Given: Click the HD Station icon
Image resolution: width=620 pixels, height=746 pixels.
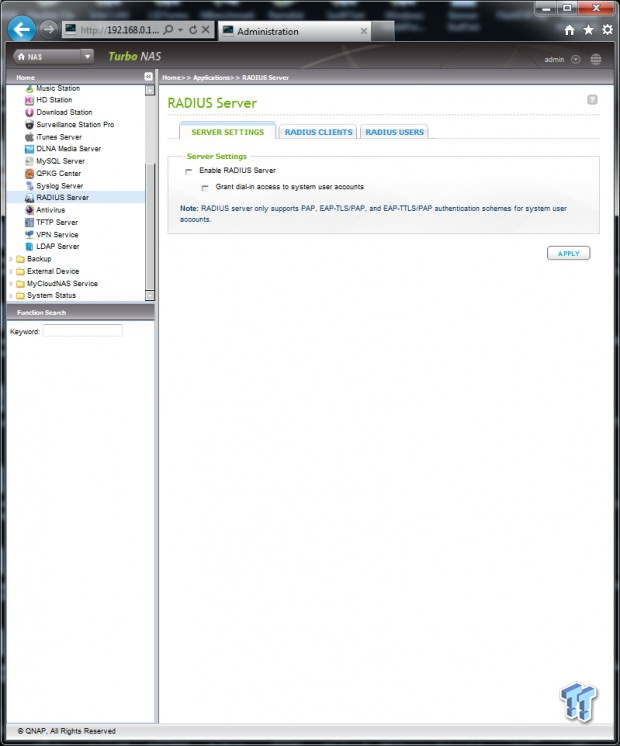Looking at the screenshot, I should (30, 100).
